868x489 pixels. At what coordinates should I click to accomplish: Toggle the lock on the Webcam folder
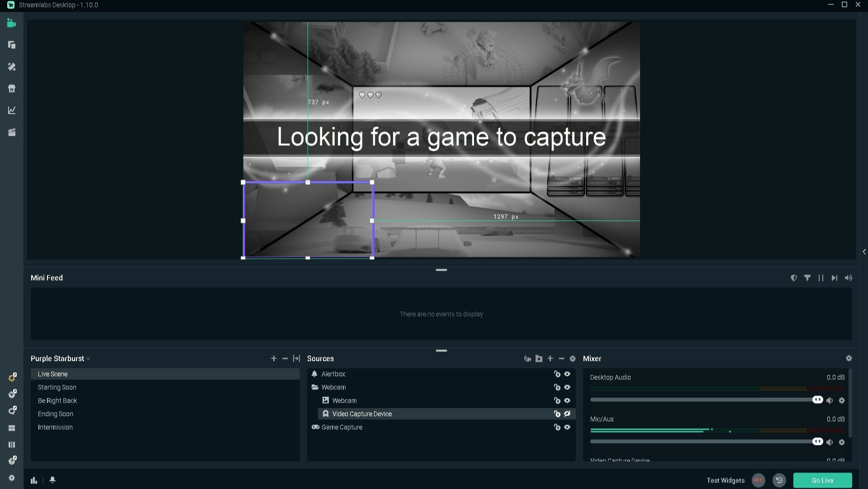(x=557, y=387)
